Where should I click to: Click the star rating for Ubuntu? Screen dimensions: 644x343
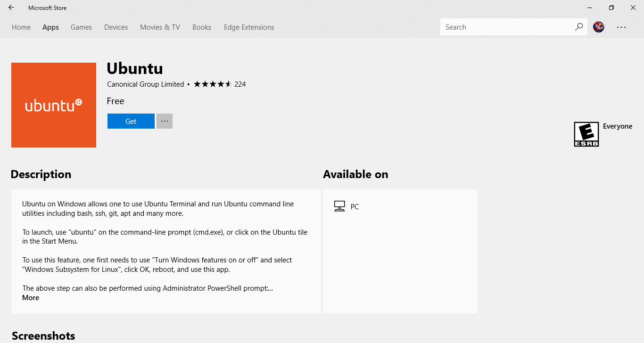click(213, 84)
